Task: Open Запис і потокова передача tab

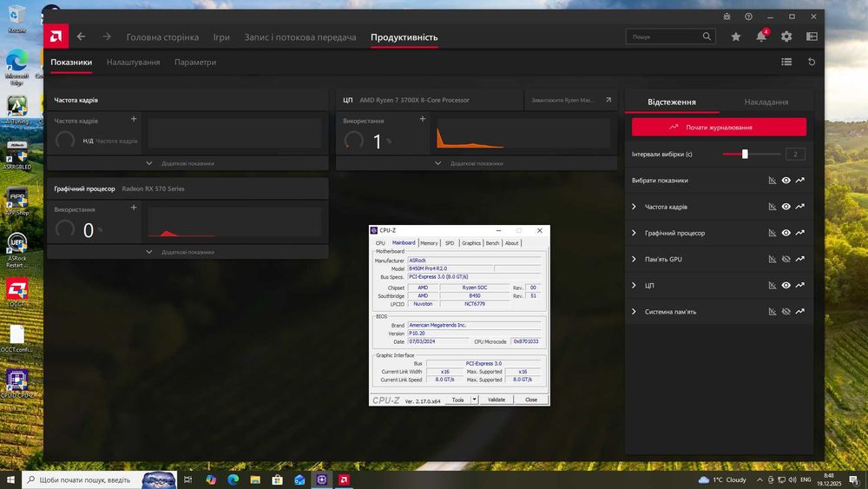Action: tap(300, 37)
